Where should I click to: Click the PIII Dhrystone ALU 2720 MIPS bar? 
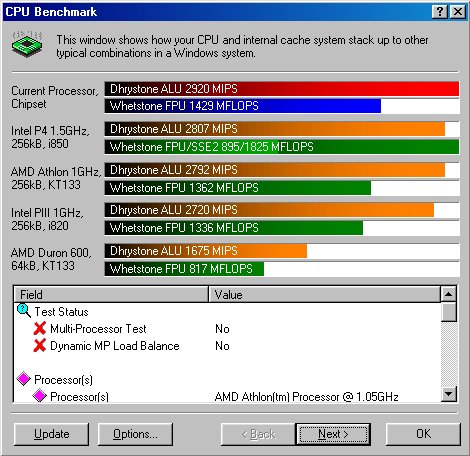(269, 210)
